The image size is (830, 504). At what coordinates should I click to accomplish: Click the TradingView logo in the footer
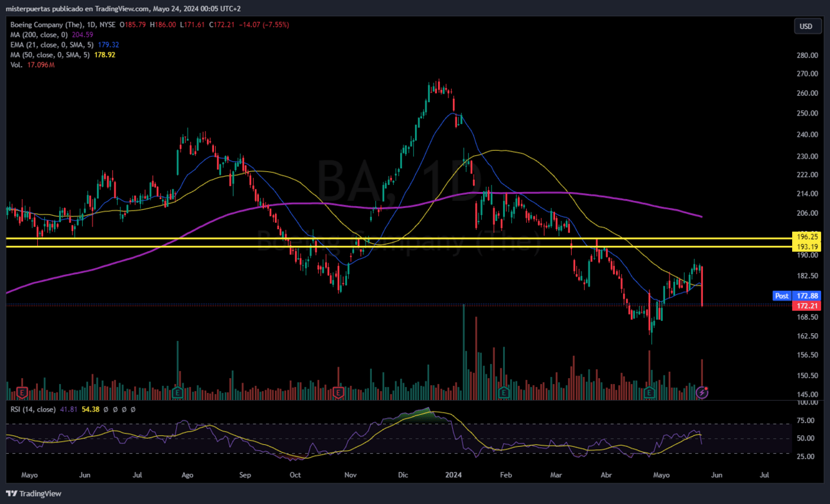point(33,493)
